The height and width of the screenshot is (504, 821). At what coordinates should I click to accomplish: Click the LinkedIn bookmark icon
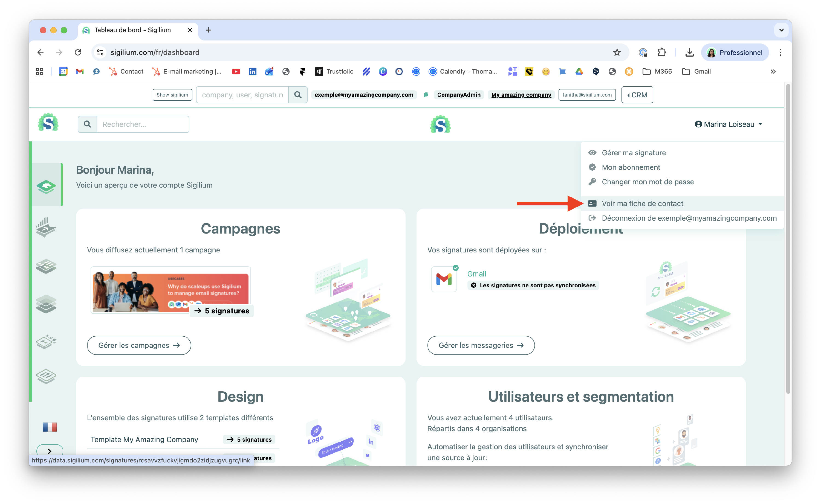click(252, 71)
